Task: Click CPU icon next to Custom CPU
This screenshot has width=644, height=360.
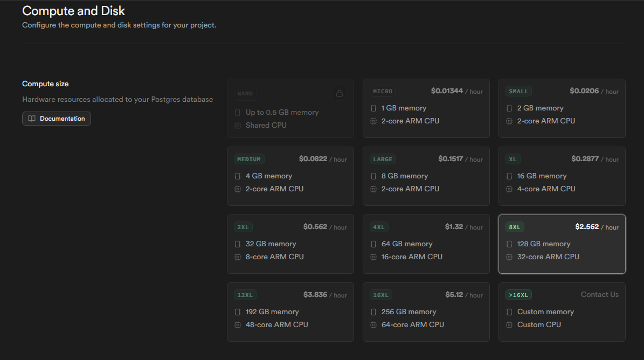Action: point(509,325)
